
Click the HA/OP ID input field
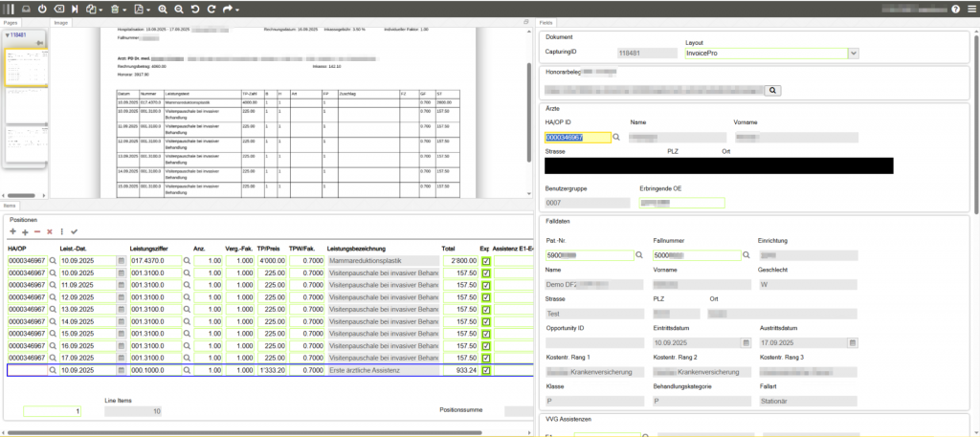577,137
